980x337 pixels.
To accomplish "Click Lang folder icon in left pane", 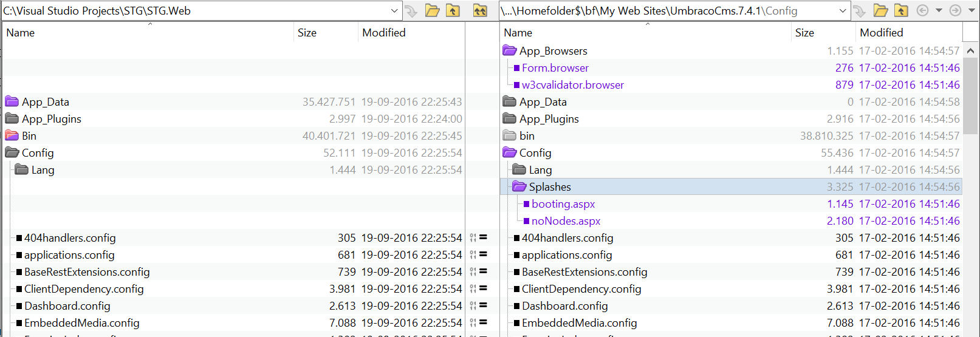I will (22, 169).
